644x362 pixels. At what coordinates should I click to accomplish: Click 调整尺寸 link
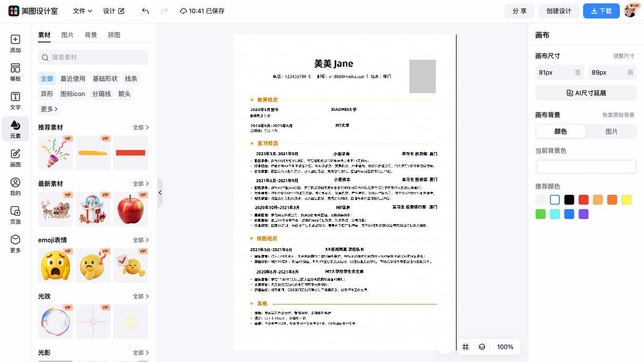tap(623, 56)
